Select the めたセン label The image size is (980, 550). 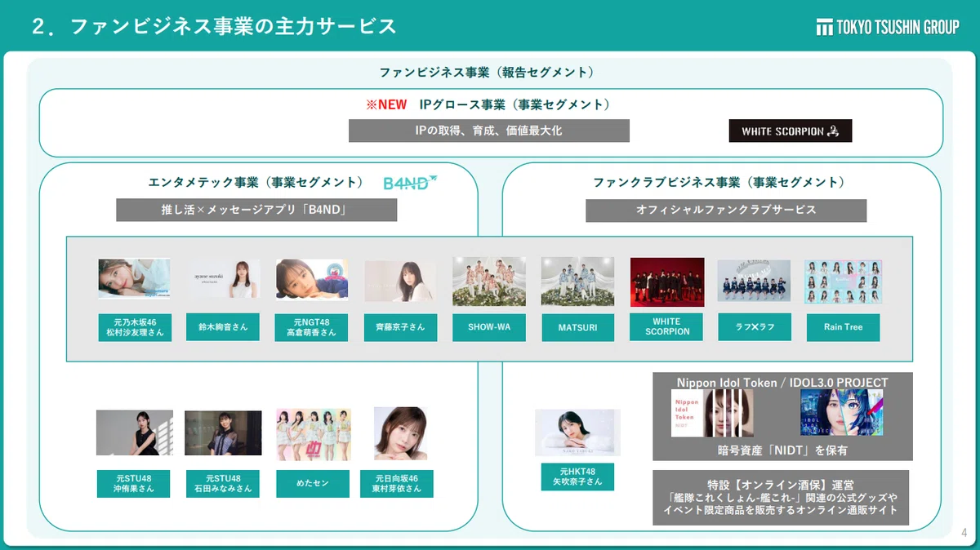[314, 483]
